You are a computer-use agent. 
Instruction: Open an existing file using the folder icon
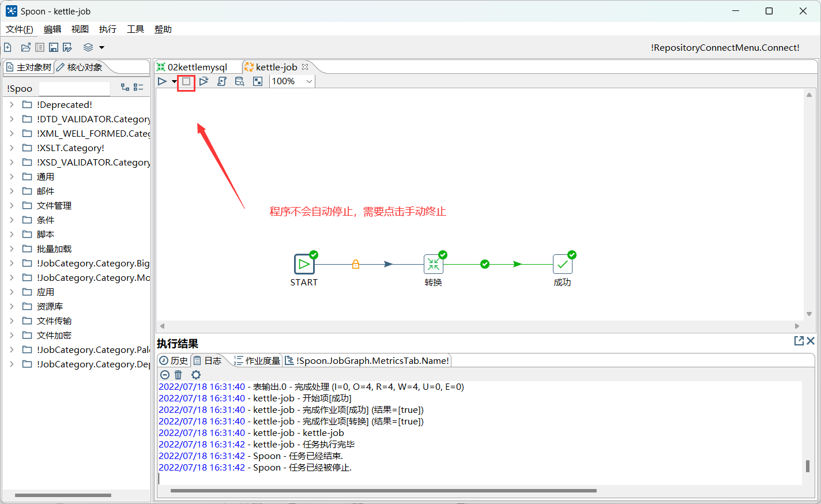[25, 47]
